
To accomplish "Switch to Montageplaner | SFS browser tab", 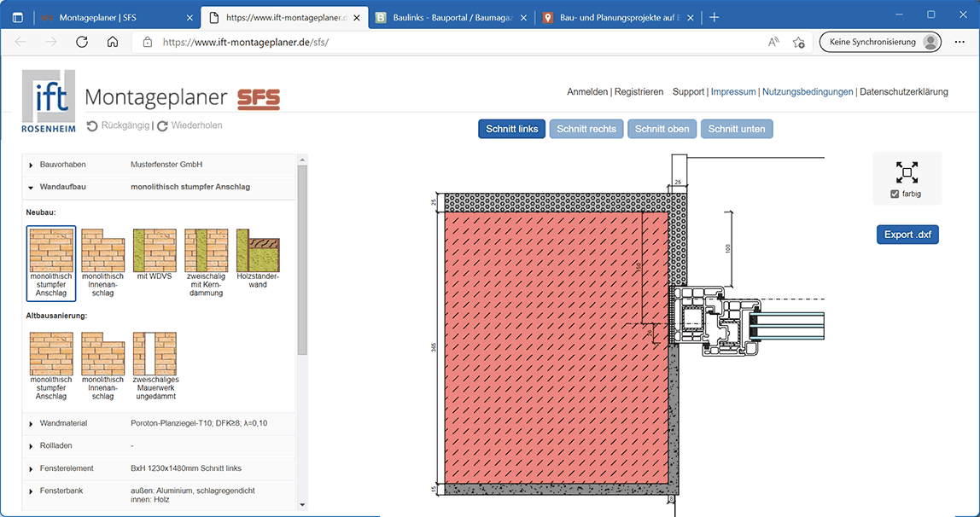I will click(x=116, y=18).
